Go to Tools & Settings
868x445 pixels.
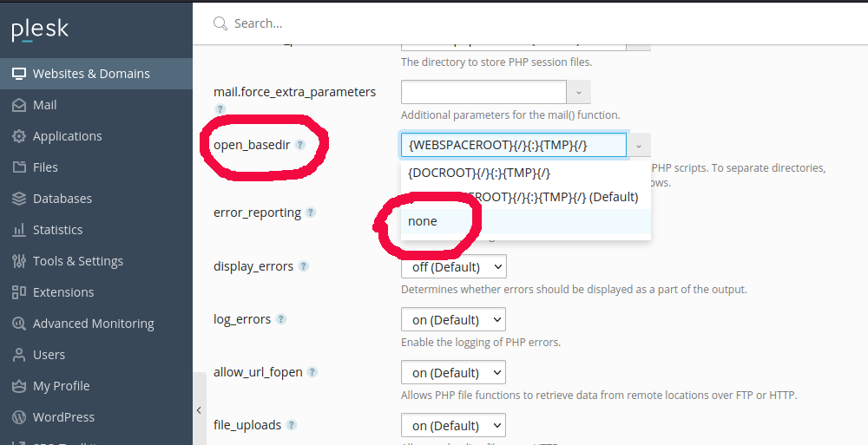click(x=78, y=261)
